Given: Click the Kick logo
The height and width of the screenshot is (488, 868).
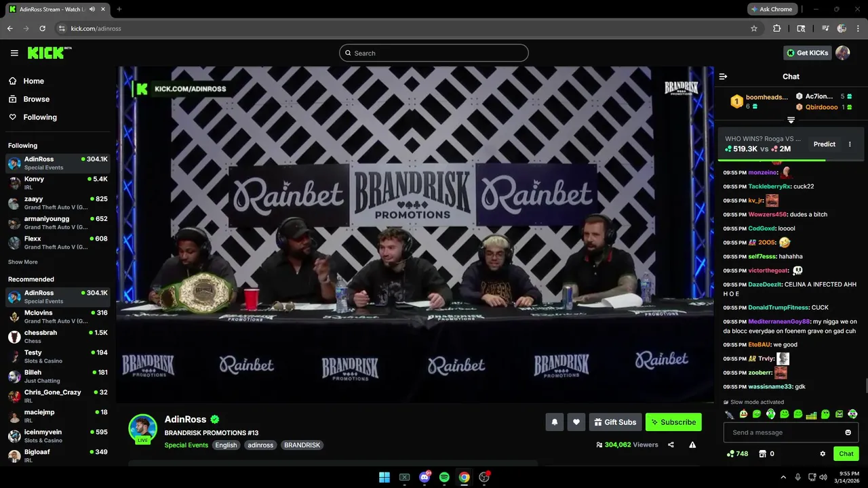Looking at the screenshot, I should pyautogui.click(x=49, y=53).
